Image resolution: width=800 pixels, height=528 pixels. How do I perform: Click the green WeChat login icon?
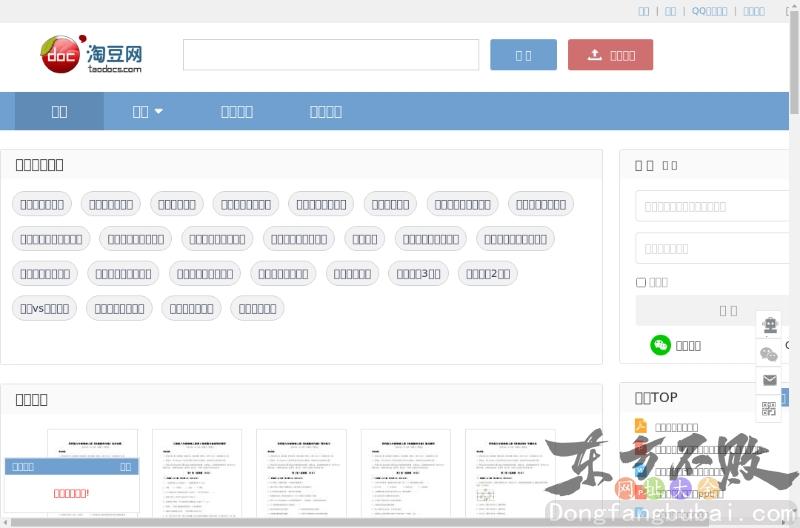pyautogui.click(x=660, y=345)
